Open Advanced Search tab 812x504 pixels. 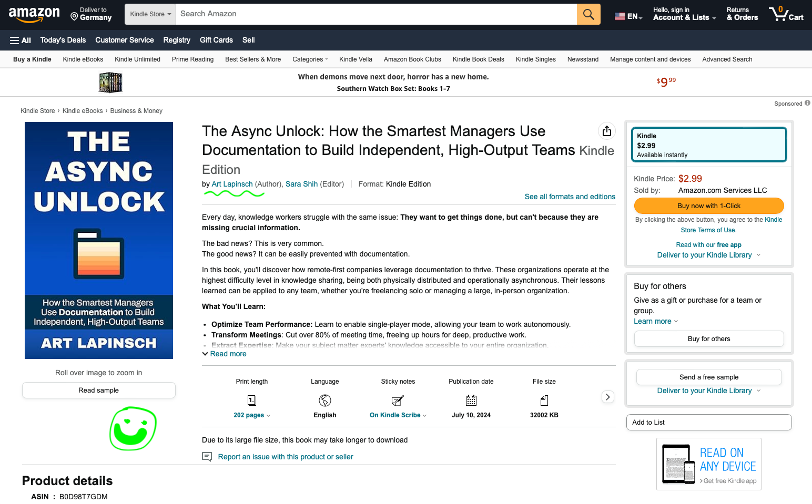(x=727, y=59)
